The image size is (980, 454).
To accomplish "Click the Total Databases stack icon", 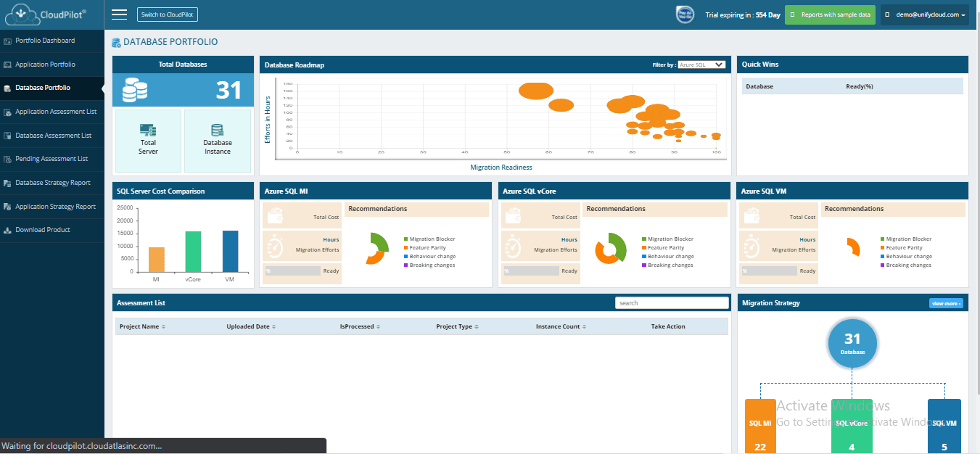I will tap(135, 90).
